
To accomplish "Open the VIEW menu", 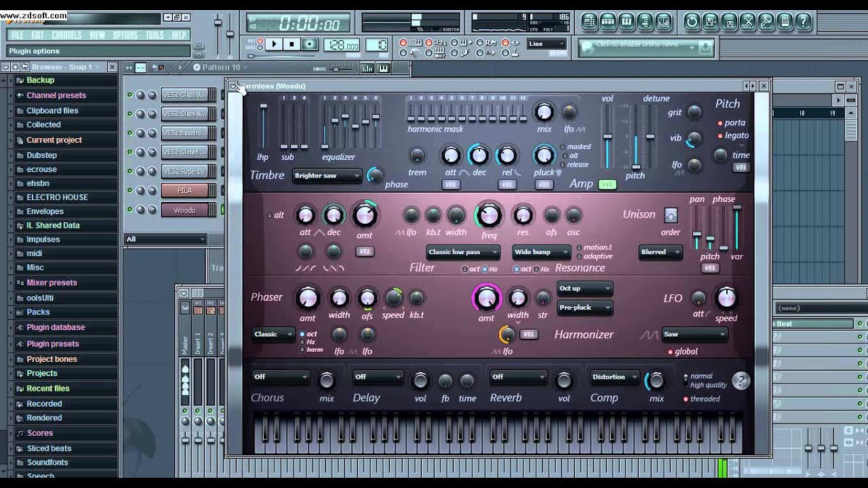I will pos(97,35).
